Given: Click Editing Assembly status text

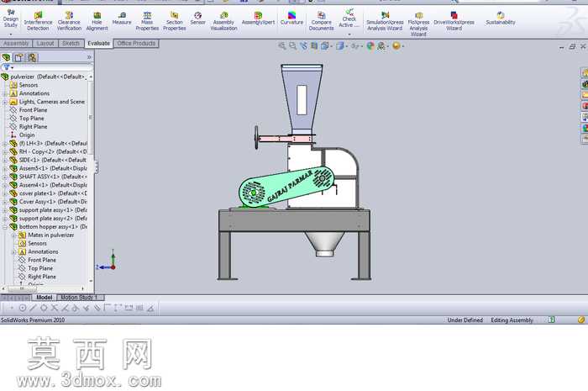Looking at the screenshot, I should pyautogui.click(x=512, y=320).
